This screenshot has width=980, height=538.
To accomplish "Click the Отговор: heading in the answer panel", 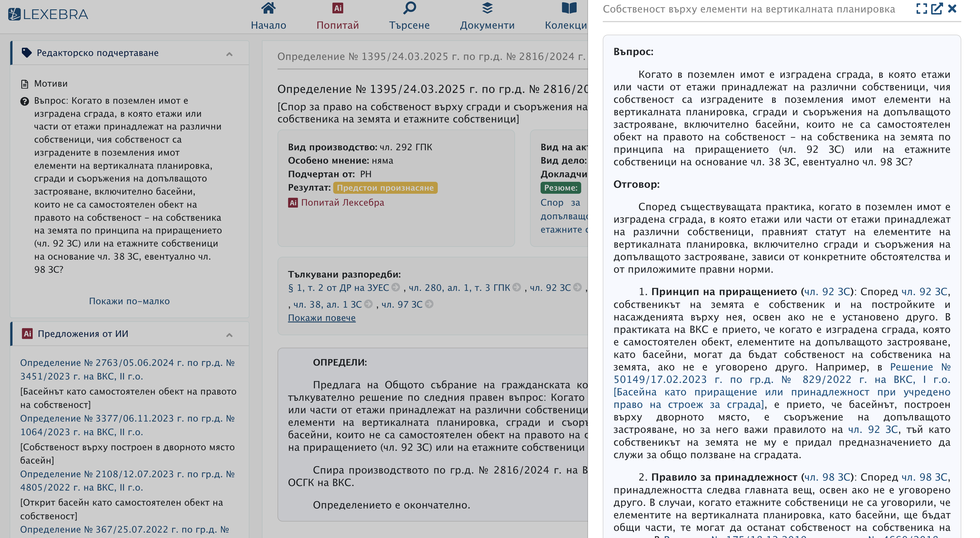I will pyautogui.click(x=636, y=185).
